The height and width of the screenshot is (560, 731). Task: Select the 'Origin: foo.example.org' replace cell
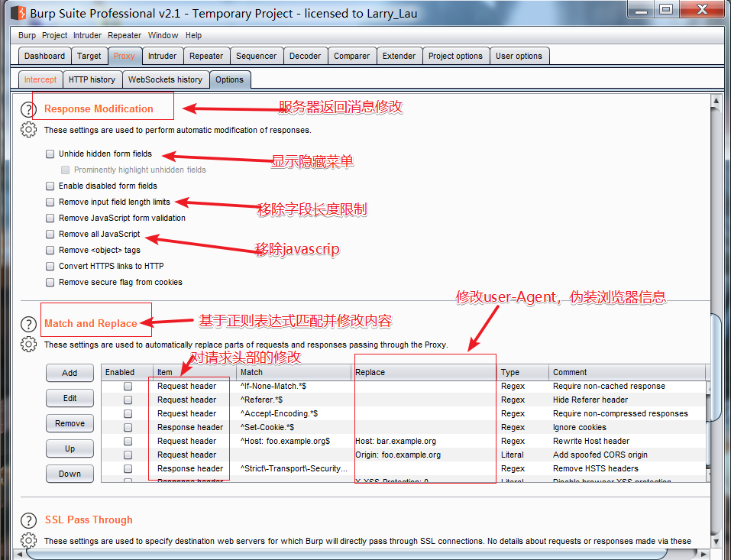point(423,455)
